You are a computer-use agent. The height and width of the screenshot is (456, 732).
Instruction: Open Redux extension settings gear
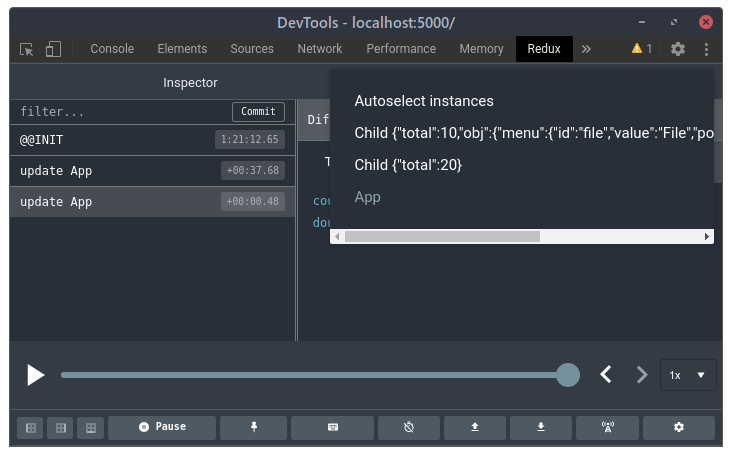pos(679,428)
